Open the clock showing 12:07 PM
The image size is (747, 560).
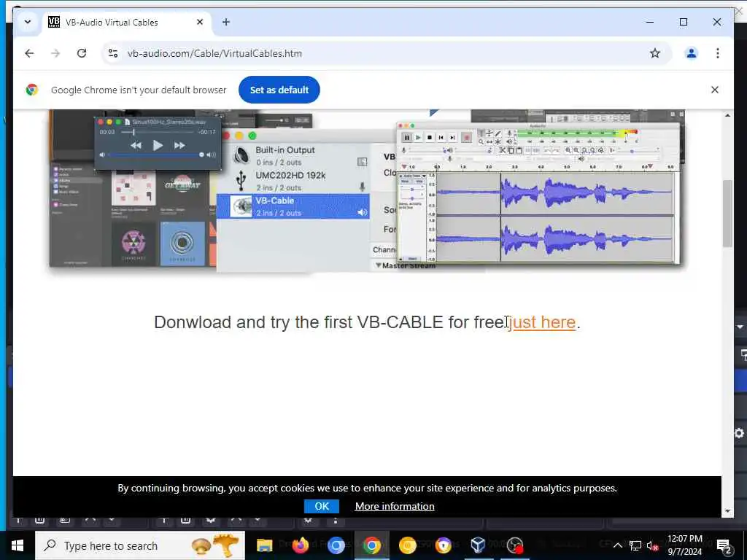(x=684, y=545)
